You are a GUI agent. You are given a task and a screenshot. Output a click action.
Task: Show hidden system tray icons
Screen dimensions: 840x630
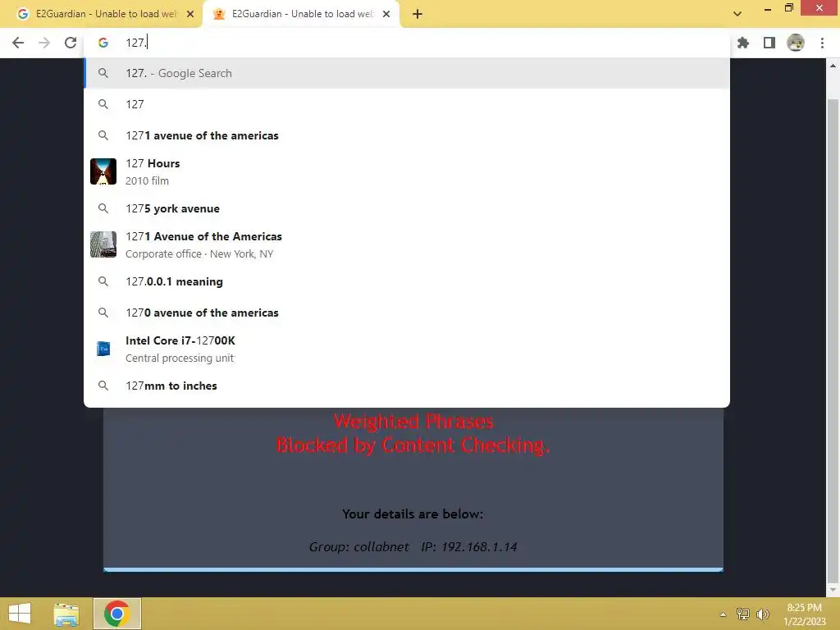[x=723, y=614]
